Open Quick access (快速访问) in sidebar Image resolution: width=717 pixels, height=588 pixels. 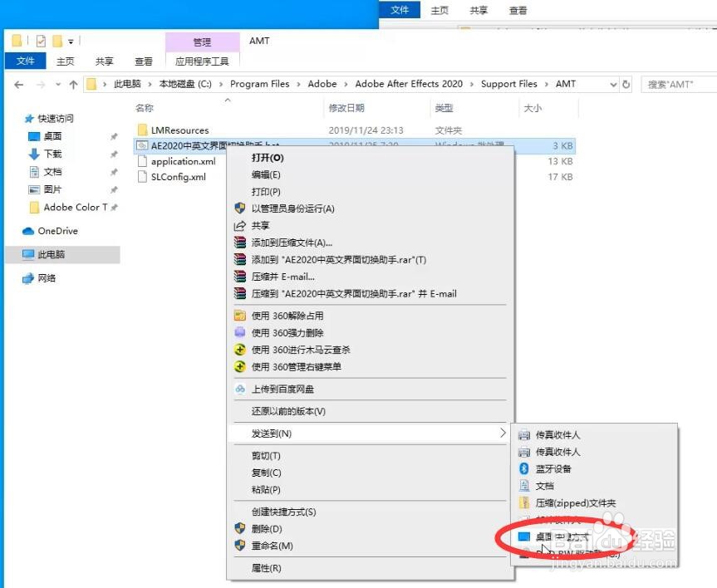click(x=56, y=119)
